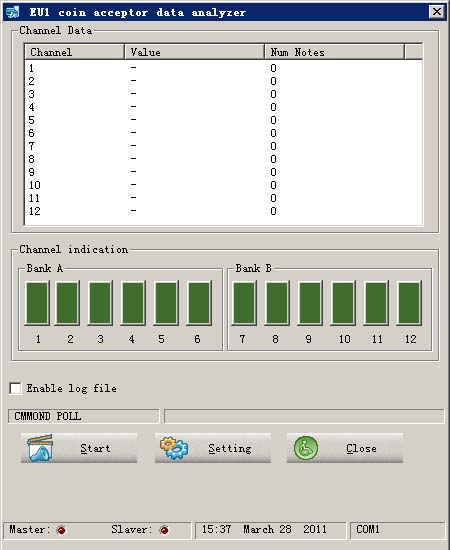Select Bank B channel 12 green indicator
This screenshot has width=450, height=550.
(409, 303)
